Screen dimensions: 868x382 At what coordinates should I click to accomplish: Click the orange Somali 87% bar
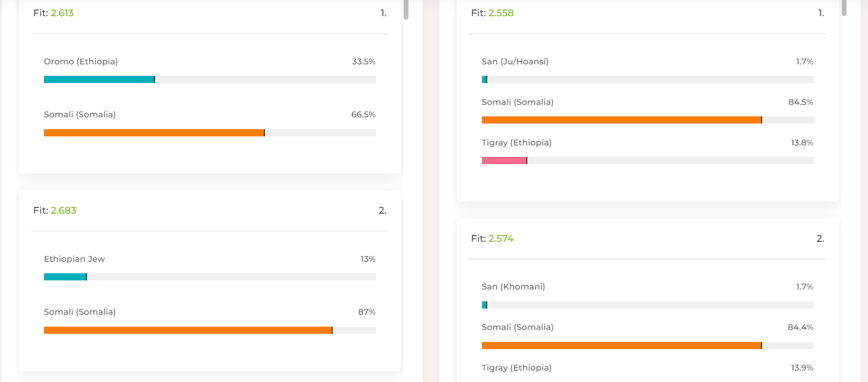pos(188,330)
